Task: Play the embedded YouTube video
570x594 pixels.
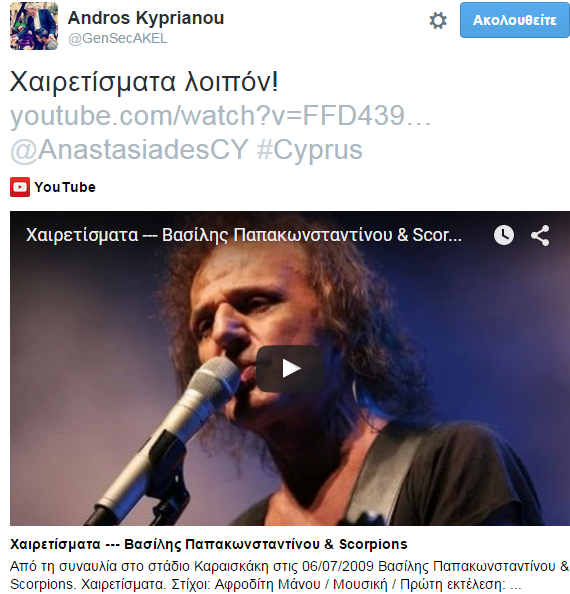Action: coord(290,369)
